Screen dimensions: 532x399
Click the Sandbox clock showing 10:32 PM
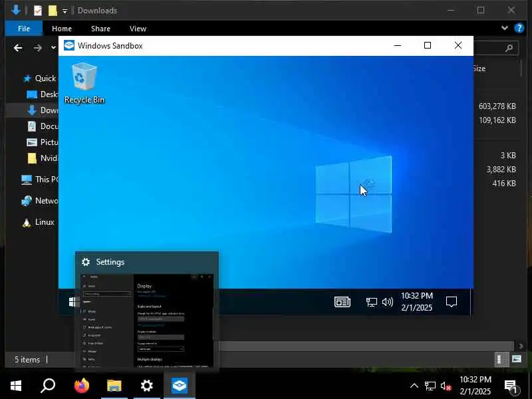417,302
